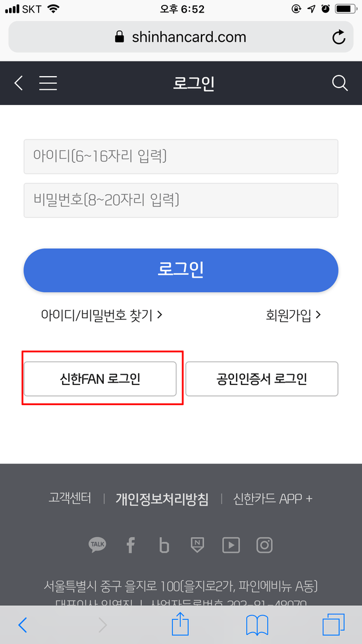The width and height of the screenshot is (362, 644).
Task: Tap Safari back navigation arrow
Action: (23, 625)
